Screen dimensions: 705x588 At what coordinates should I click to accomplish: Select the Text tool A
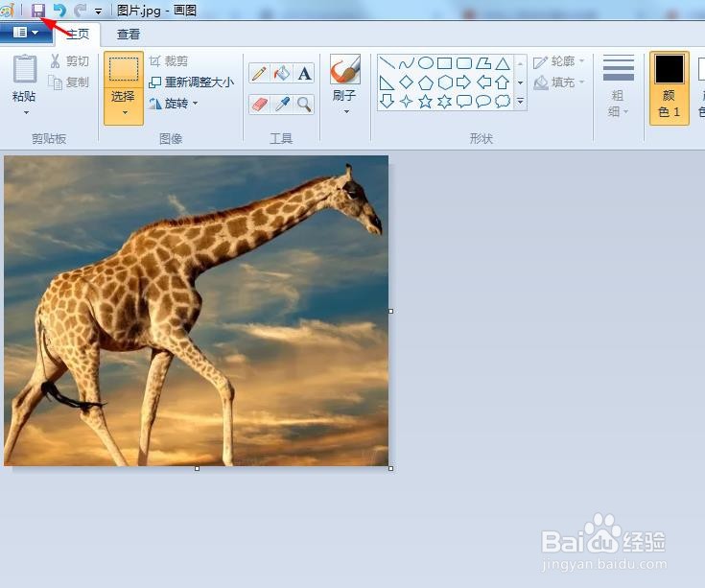304,73
